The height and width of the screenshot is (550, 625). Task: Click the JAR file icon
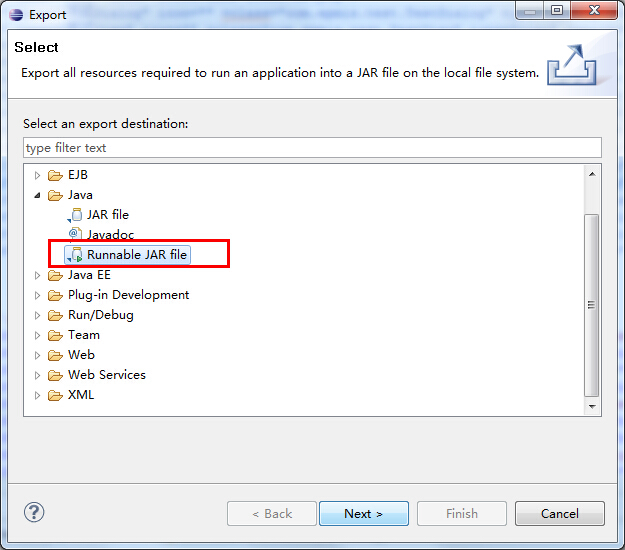76,215
